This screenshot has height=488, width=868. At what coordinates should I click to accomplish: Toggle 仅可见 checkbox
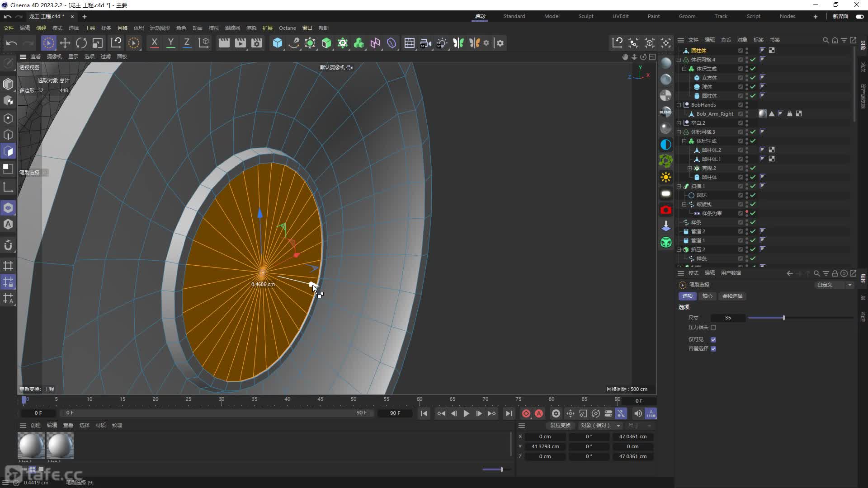pos(713,339)
